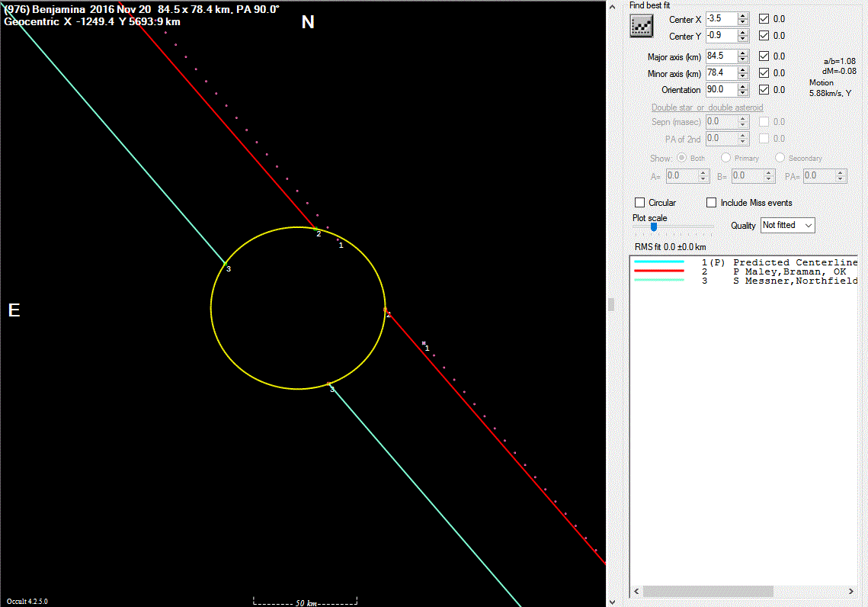Toggle the Center Y fit checkbox

click(x=764, y=35)
